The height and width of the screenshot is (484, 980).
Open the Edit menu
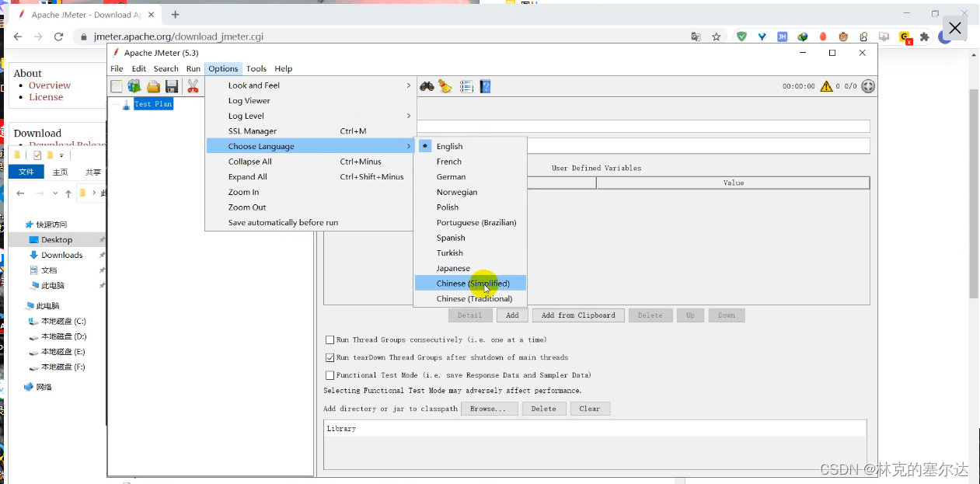[138, 68]
